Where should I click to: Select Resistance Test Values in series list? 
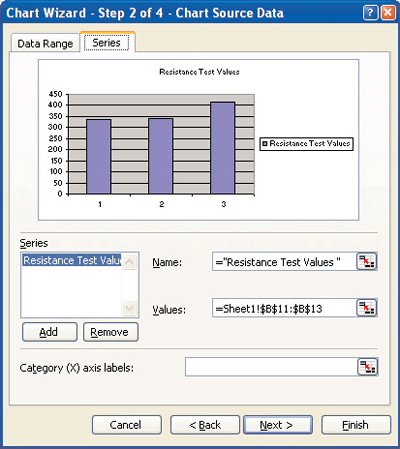click(x=72, y=260)
